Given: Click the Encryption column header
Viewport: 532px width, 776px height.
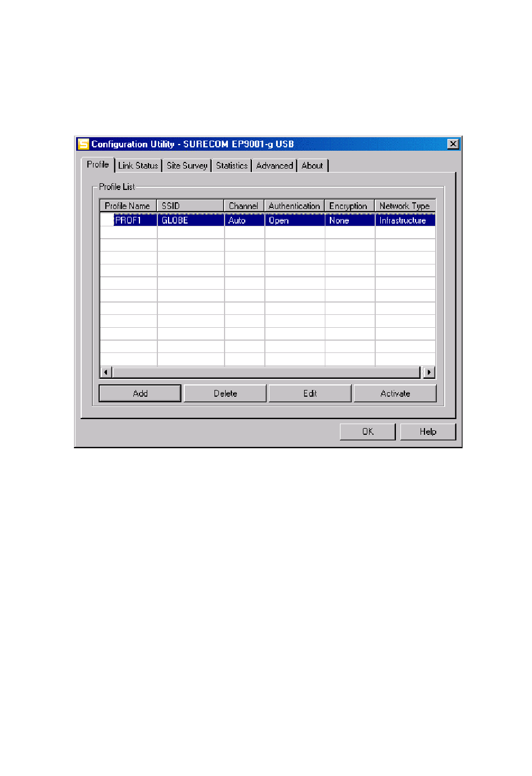Looking at the screenshot, I should click(349, 206).
